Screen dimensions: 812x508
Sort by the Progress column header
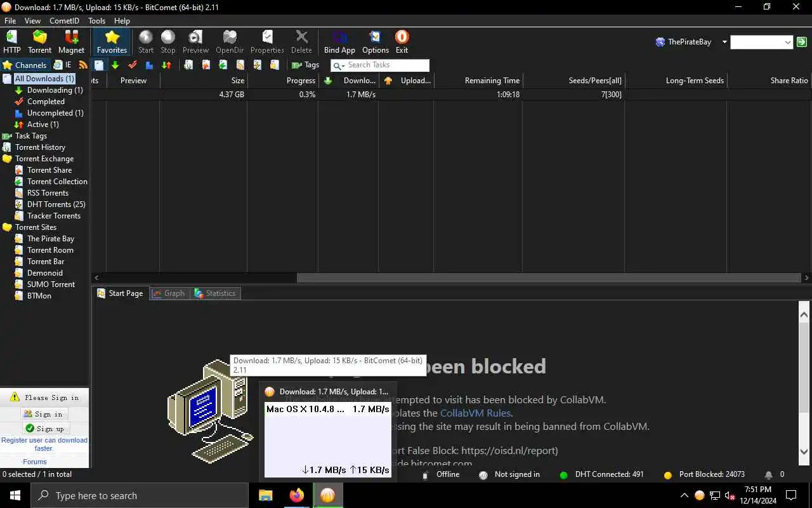click(282, 81)
